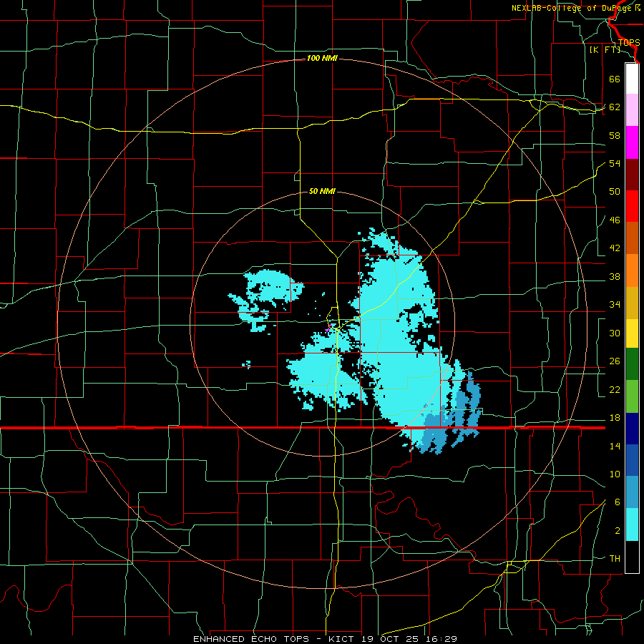Click the legend value '14'
644x644 pixels.
(615, 446)
